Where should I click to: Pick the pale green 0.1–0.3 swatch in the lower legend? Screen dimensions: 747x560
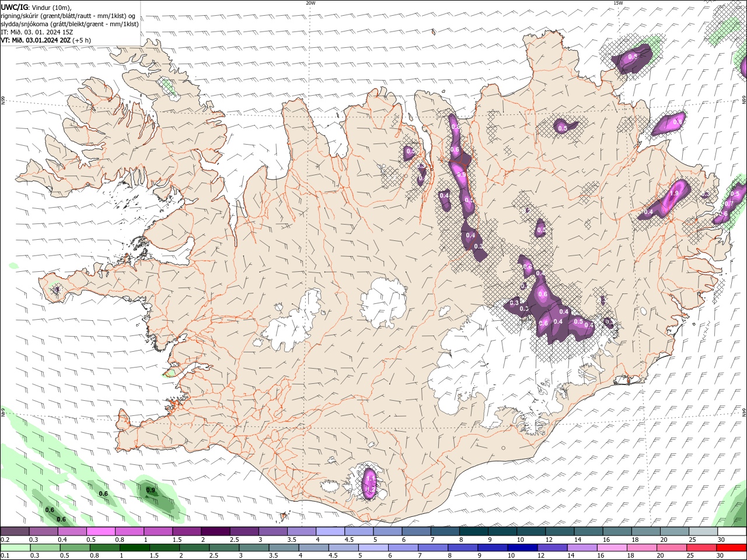click(16, 547)
